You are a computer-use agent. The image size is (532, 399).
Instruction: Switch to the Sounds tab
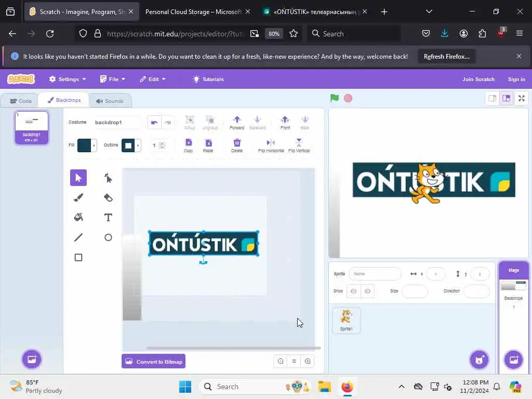pos(110,101)
